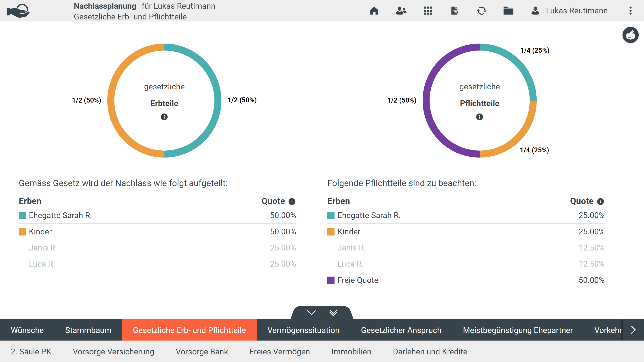Open the persons group icon
The width and height of the screenshot is (644, 362).
[401, 11]
